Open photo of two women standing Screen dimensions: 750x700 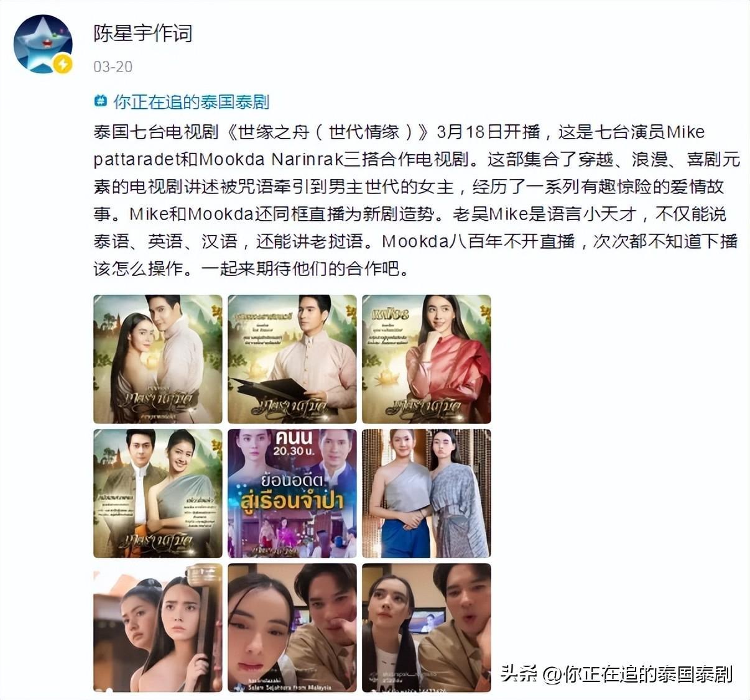[x=427, y=494]
